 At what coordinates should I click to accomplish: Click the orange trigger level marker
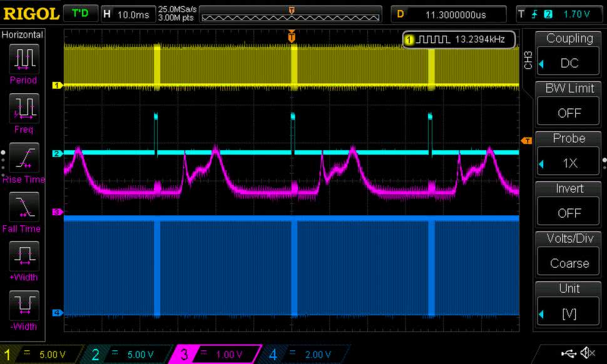click(x=527, y=140)
